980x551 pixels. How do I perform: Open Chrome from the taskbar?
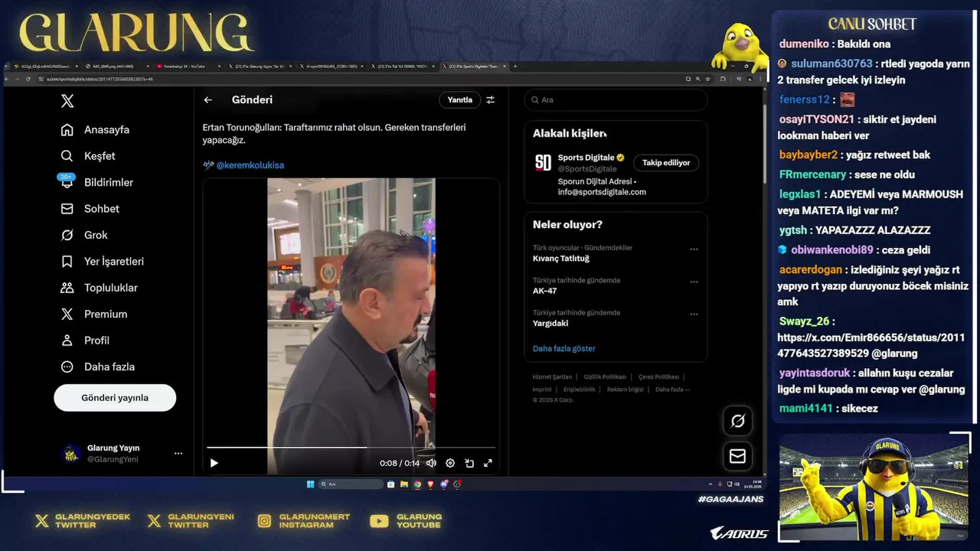coord(417,484)
